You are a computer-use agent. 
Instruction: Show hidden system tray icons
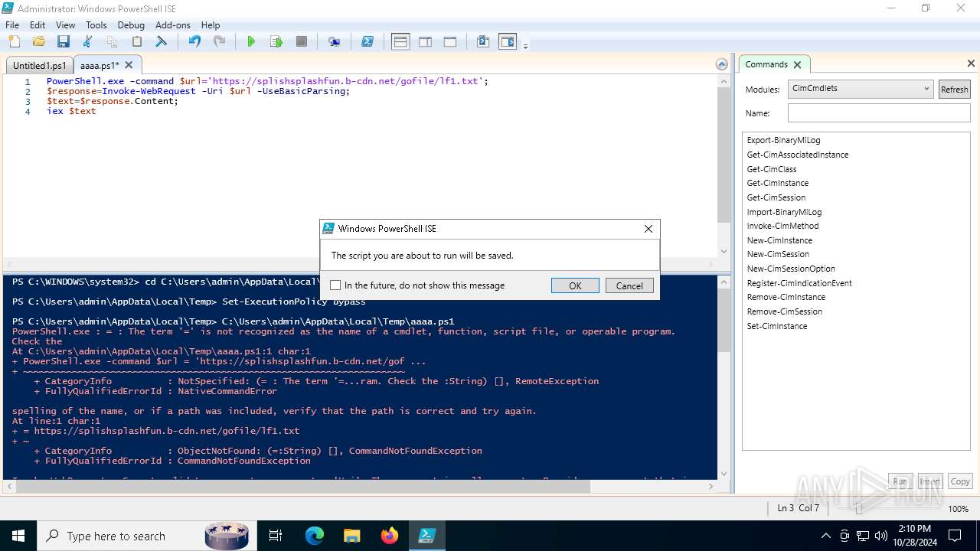click(825, 536)
